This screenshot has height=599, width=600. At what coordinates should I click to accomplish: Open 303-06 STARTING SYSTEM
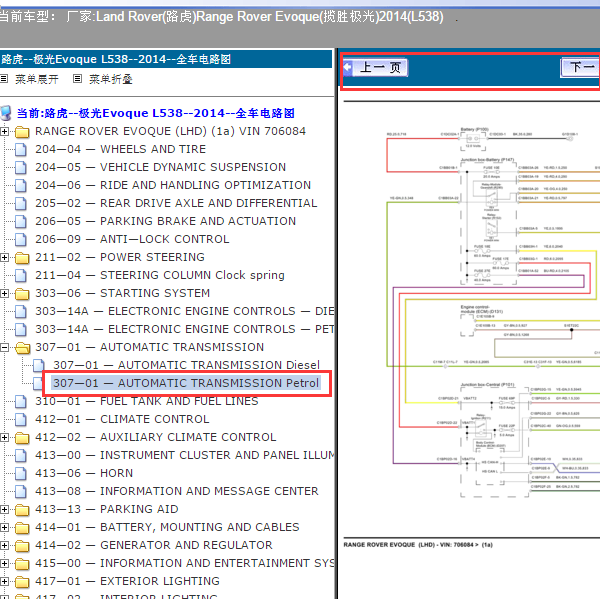(x=122, y=293)
